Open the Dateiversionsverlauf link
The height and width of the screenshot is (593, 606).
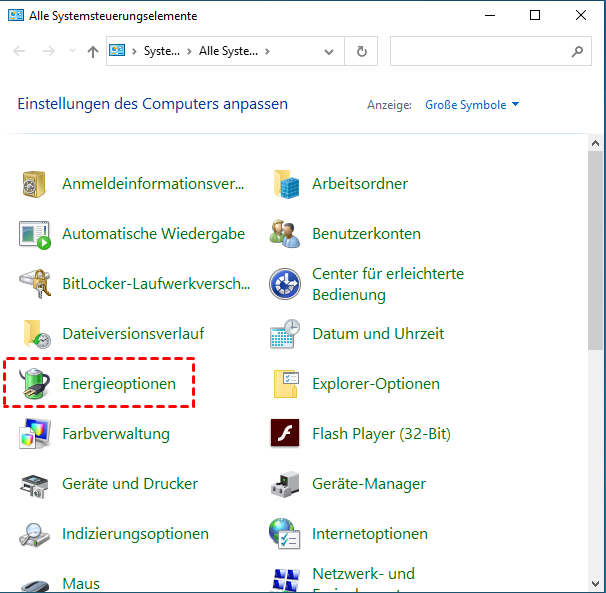coord(133,334)
